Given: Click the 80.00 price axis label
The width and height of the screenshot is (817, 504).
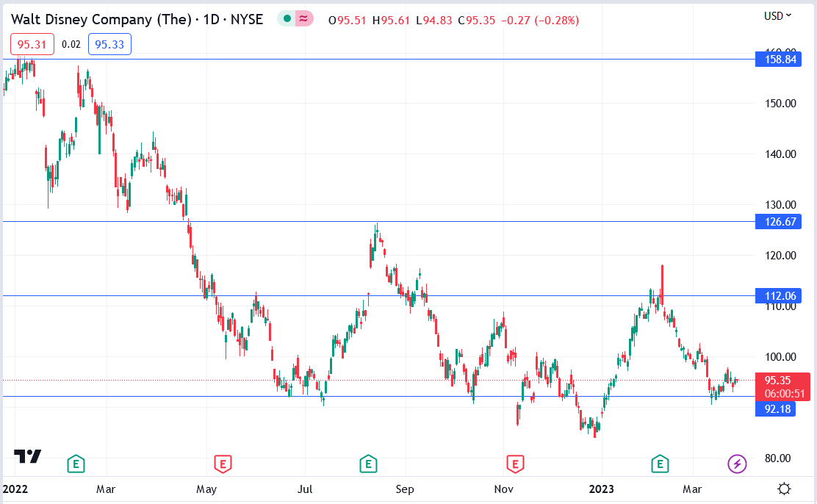Looking at the screenshot, I should (x=777, y=458).
